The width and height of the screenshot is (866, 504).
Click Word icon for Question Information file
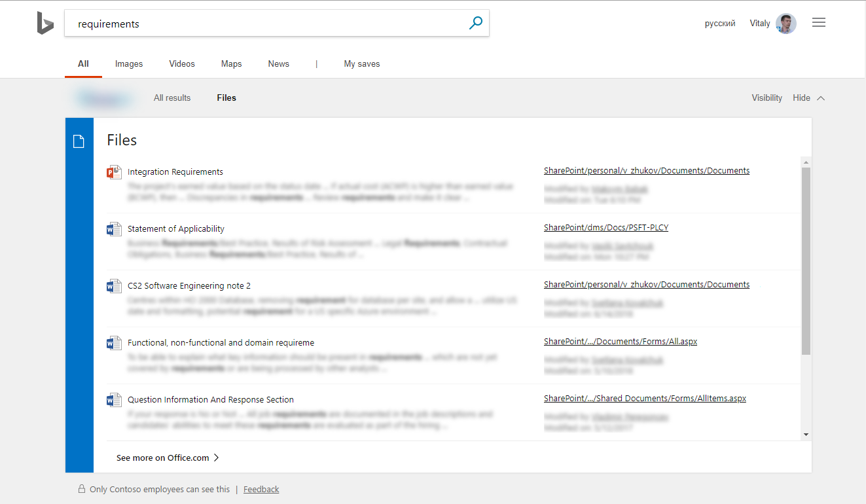(114, 400)
